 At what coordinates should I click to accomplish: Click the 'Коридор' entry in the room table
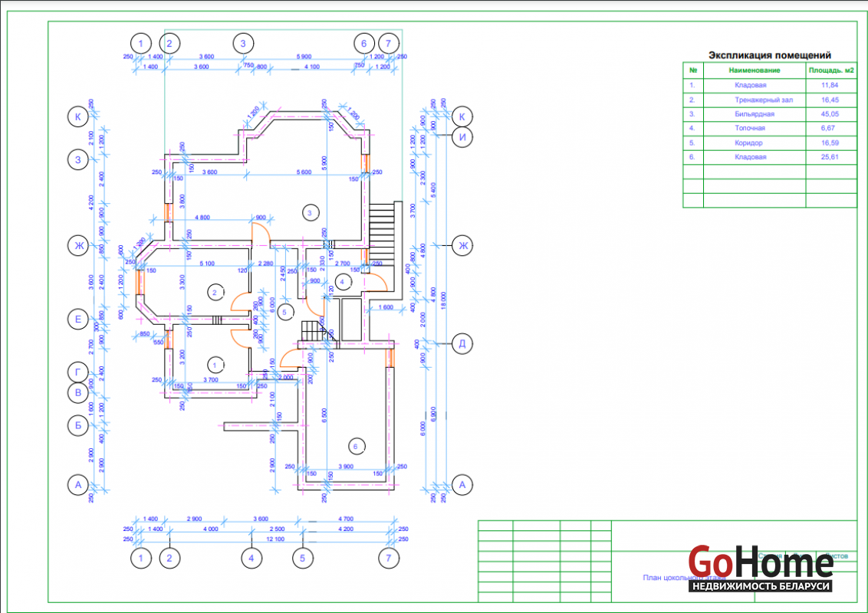[x=748, y=143]
